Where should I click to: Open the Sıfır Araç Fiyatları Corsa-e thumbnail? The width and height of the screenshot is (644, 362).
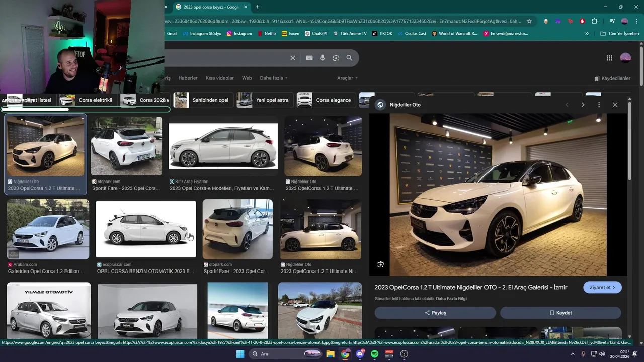tap(223, 146)
